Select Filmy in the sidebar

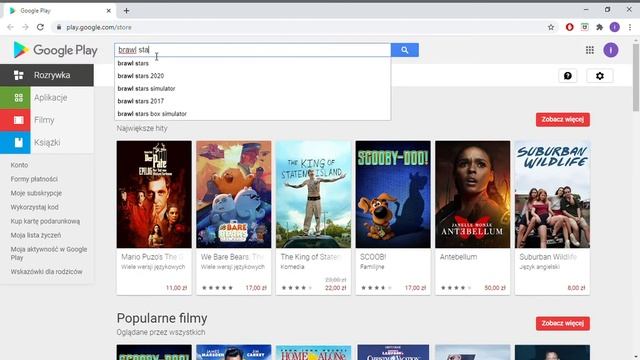pos(44,120)
